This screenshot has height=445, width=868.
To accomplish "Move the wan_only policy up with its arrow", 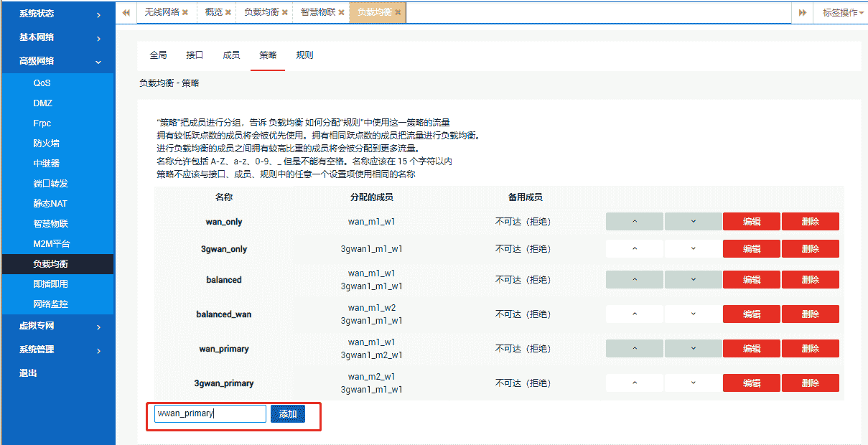I will coord(635,221).
